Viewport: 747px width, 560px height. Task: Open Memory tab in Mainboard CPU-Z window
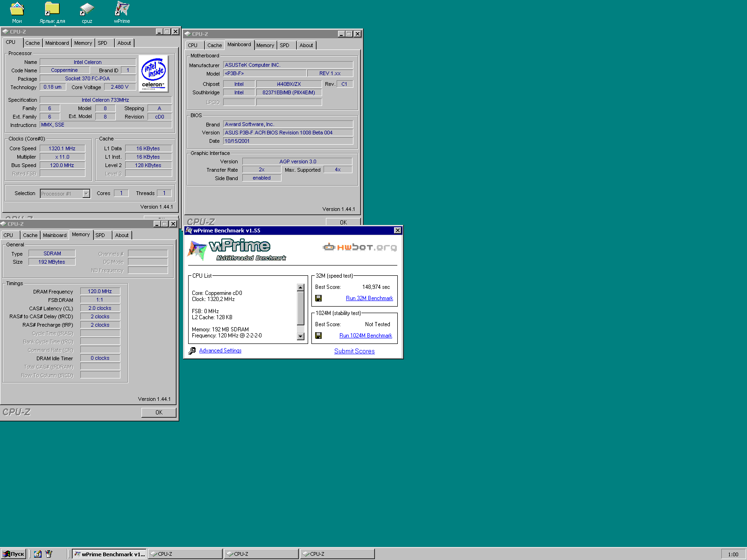pos(265,45)
